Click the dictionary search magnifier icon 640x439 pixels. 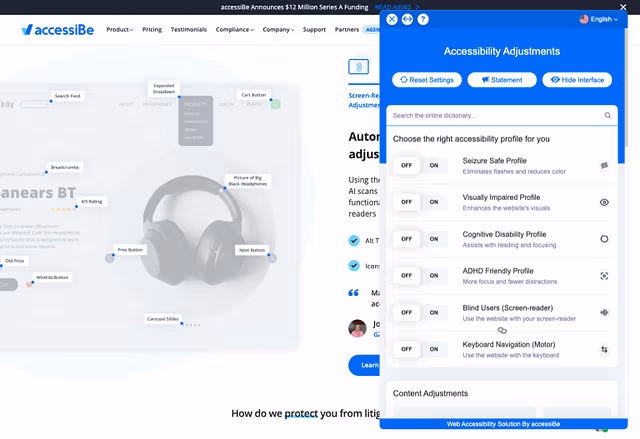tap(608, 115)
